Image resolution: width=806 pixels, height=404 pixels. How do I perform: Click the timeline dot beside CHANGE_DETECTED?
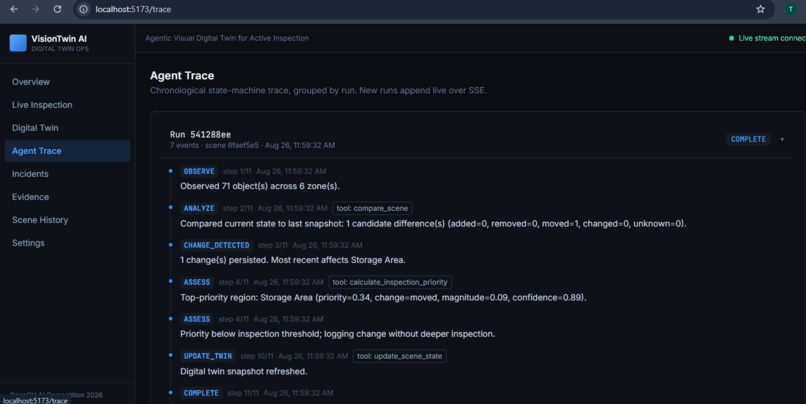(171, 245)
